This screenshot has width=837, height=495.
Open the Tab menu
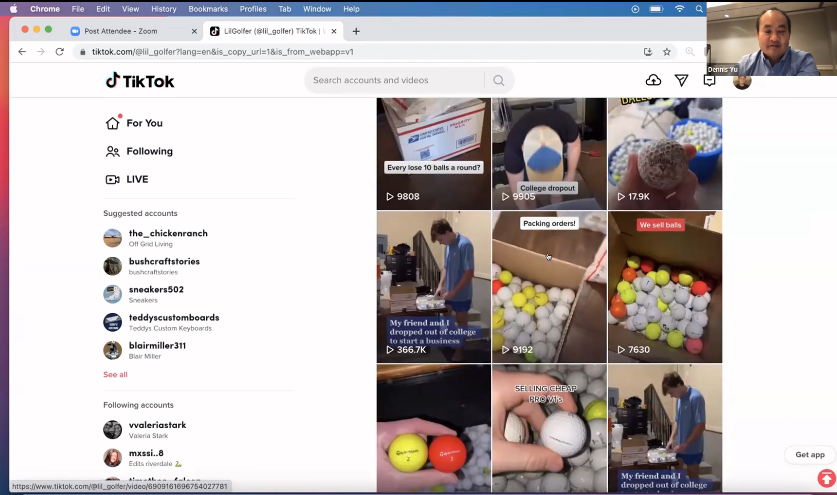285,9
